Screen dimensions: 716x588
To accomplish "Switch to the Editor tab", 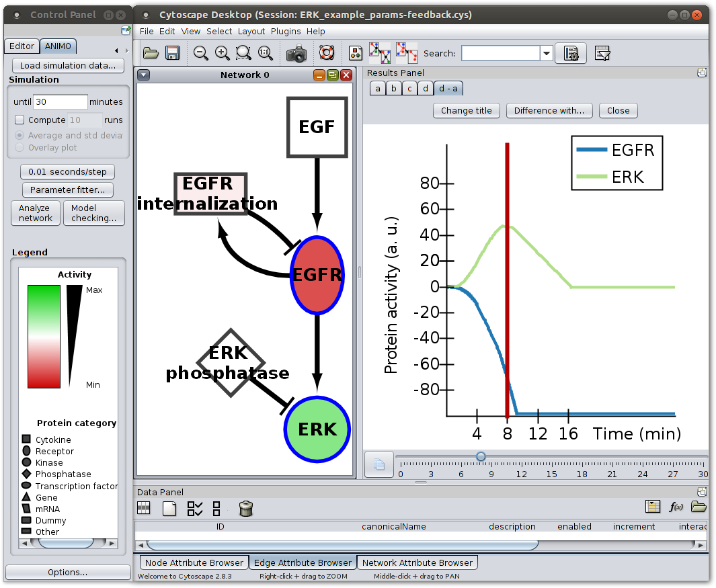I will coord(22,46).
